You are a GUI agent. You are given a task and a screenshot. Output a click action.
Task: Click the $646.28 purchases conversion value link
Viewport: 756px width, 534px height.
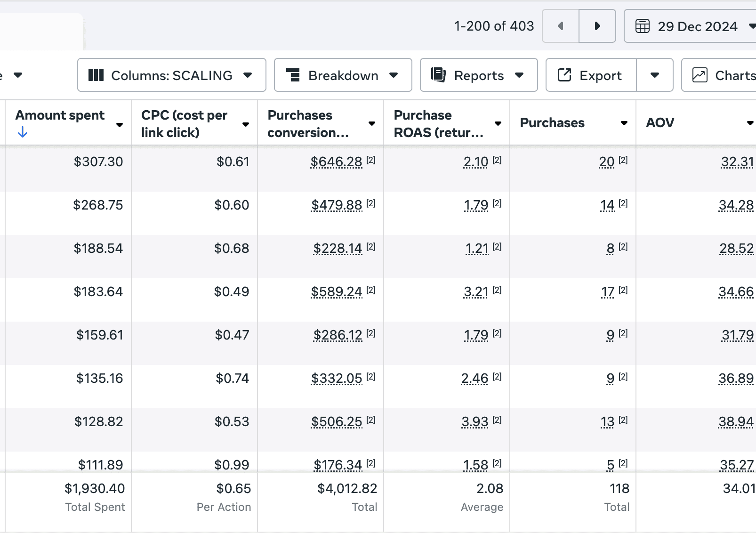337,162
